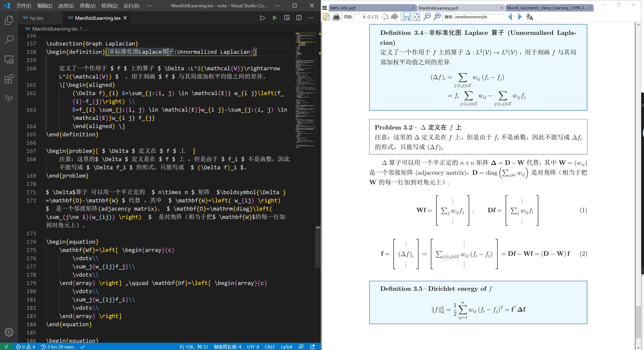This screenshot has height=350, width=644.
Task: Click the print icon in PDF viewer
Action: [336, 17]
